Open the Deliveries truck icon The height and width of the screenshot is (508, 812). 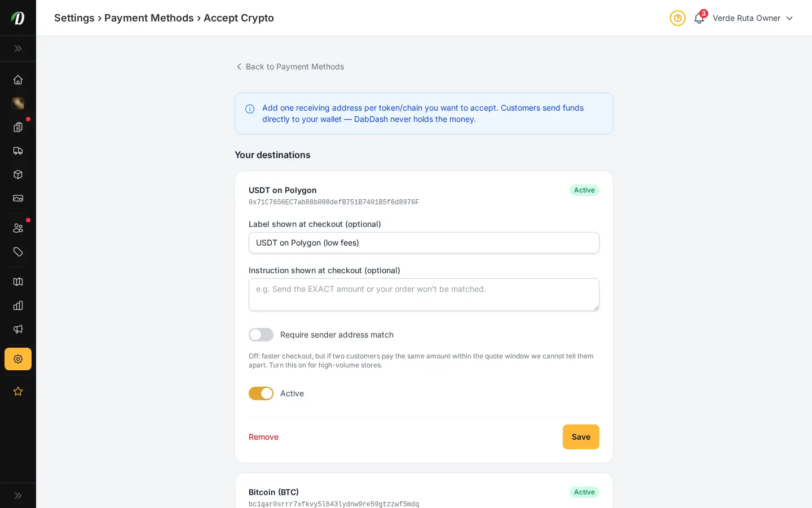[18, 151]
